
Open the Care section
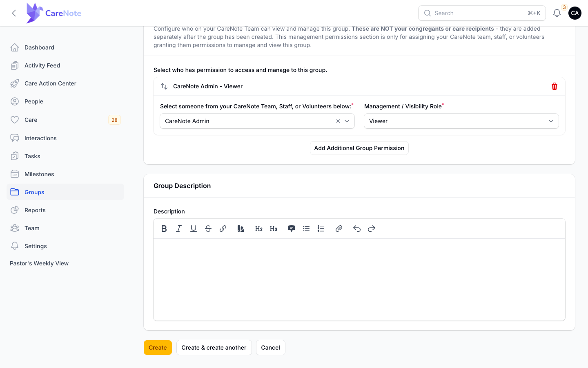65,120
